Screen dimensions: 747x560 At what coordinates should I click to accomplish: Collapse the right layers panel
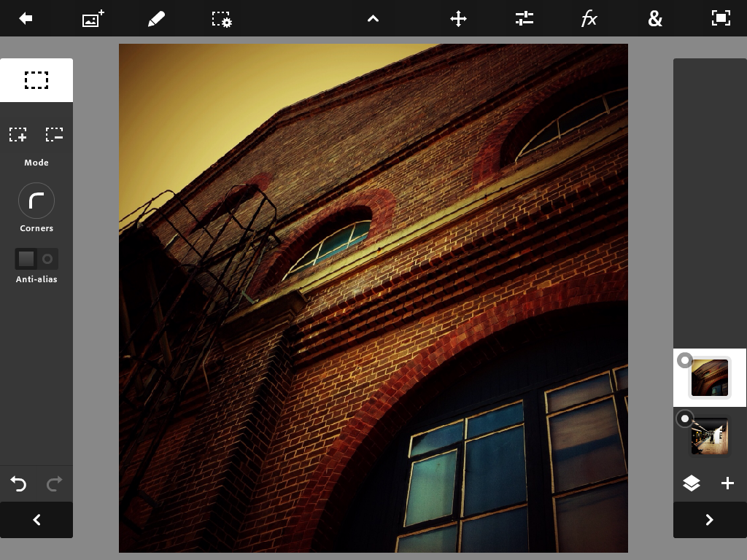coord(709,520)
